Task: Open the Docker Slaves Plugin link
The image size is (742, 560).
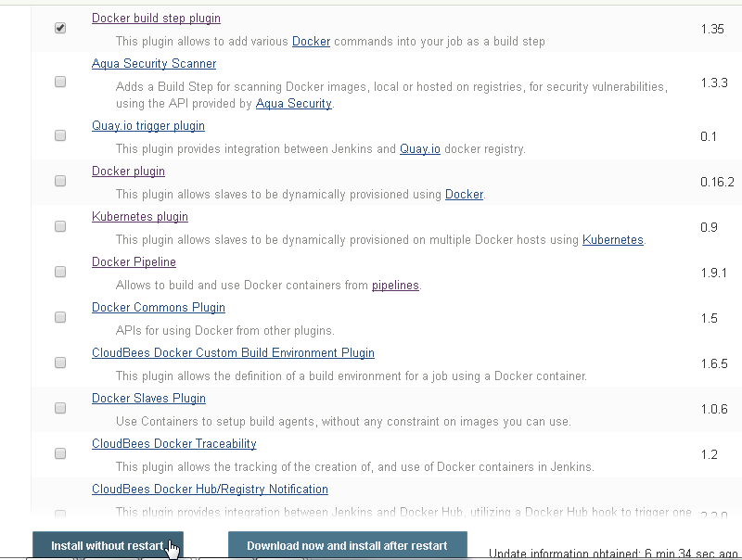Action: pyautogui.click(x=148, y=399)
